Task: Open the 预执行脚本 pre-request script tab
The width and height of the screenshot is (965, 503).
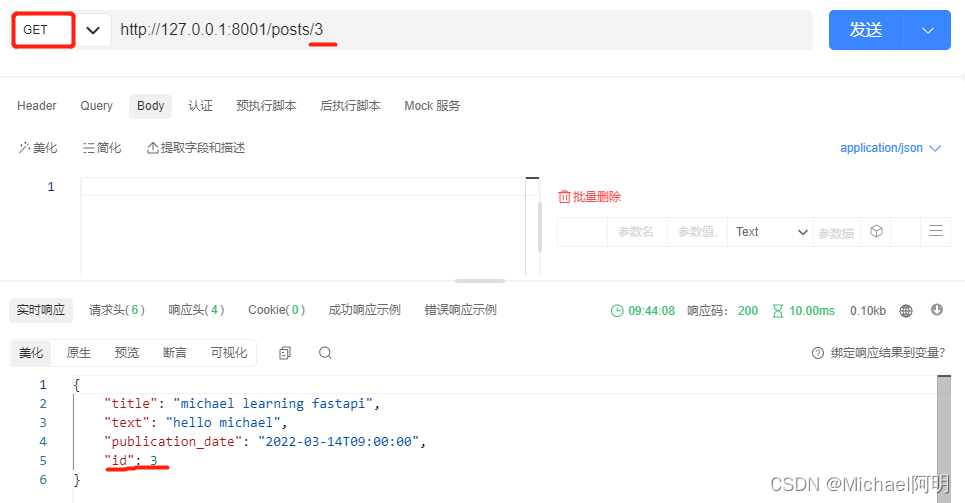Action: pos(266,106)
